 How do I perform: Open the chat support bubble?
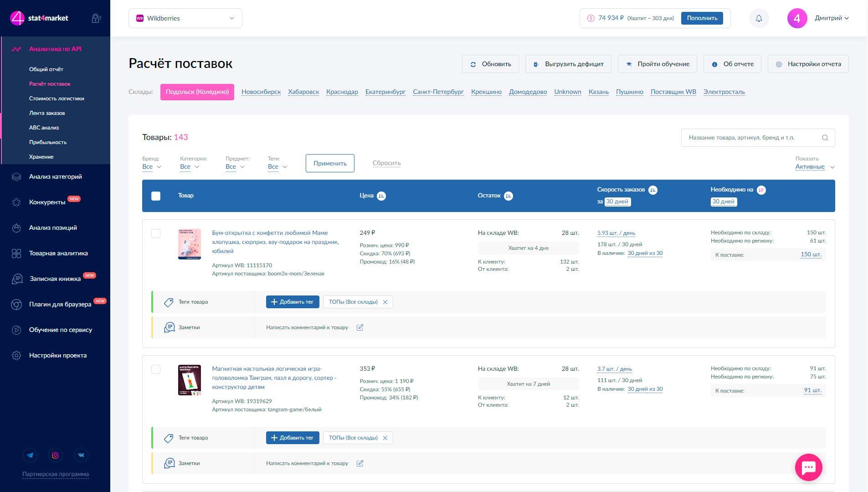[808, 467]
